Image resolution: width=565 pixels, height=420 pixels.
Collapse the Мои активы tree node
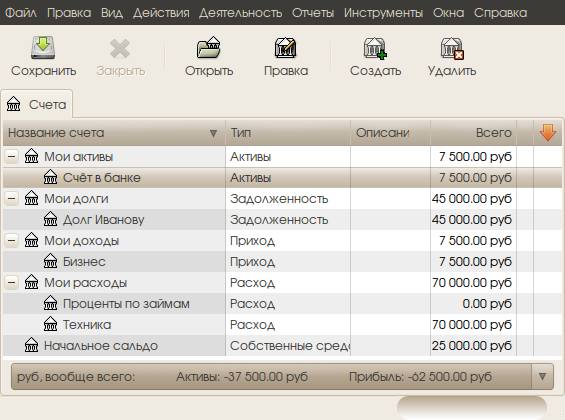click(x=12, y=157)
